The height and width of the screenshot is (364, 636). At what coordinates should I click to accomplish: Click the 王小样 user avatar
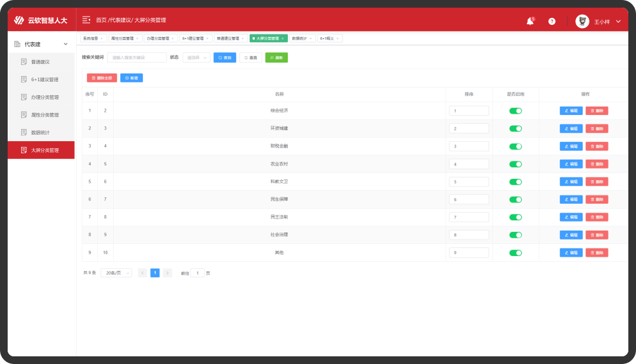582,21
